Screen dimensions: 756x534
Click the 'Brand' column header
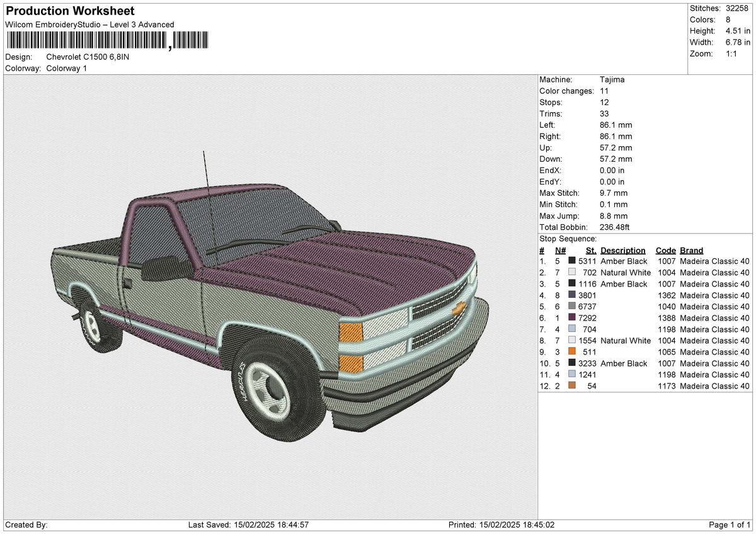pos(692,250)
